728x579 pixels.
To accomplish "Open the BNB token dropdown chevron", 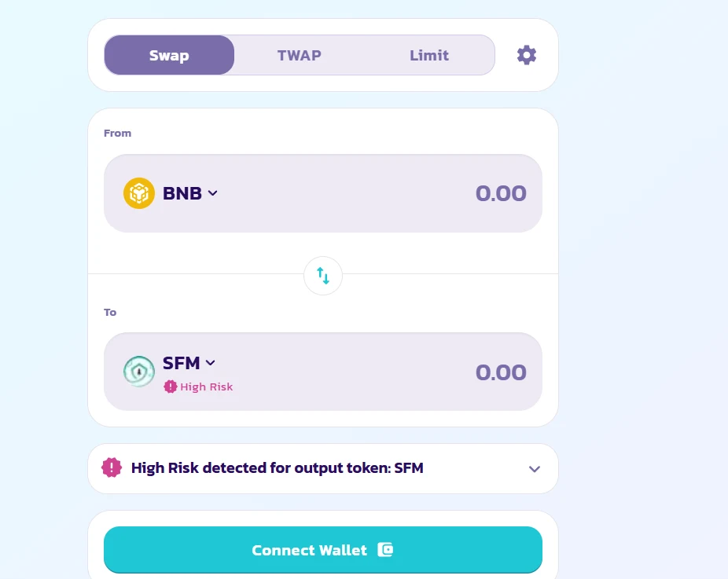I will tap(212, 193).
